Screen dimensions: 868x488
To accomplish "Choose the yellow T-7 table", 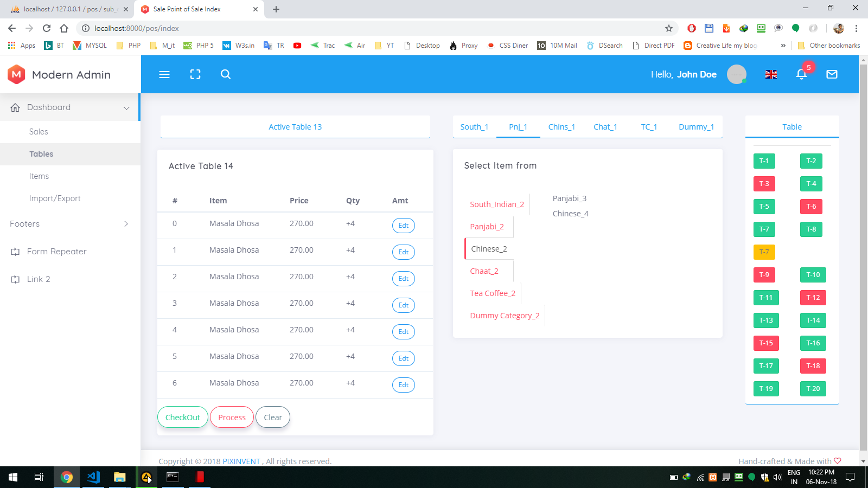I will pyautogui.click(x=764, y=252).
